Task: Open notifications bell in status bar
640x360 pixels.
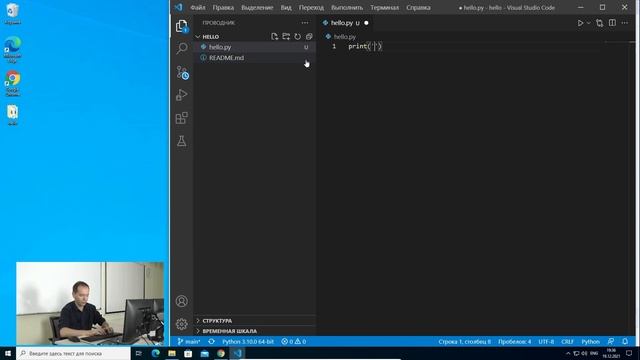Action: coord(625,342)
